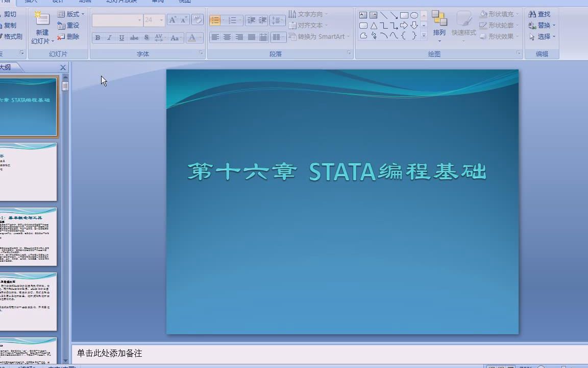
Task: Toggle bold formatting
Action: pyautogui.click(x=97, y=37)
